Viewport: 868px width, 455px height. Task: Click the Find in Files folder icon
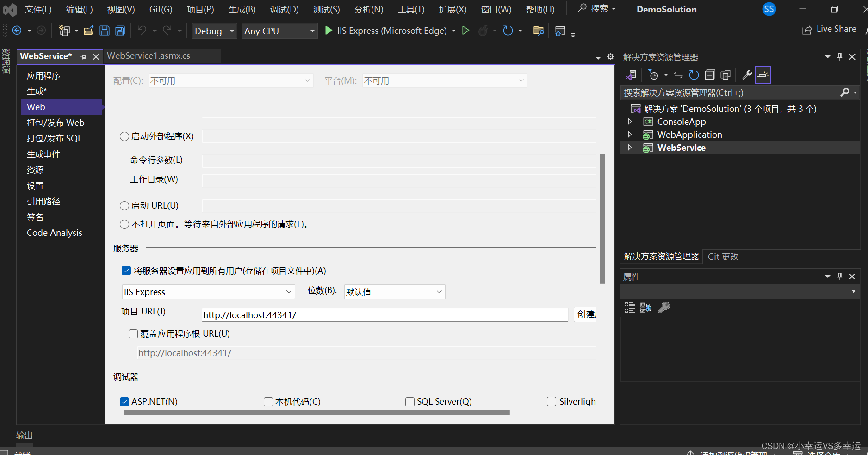click(x=539, y=31)
